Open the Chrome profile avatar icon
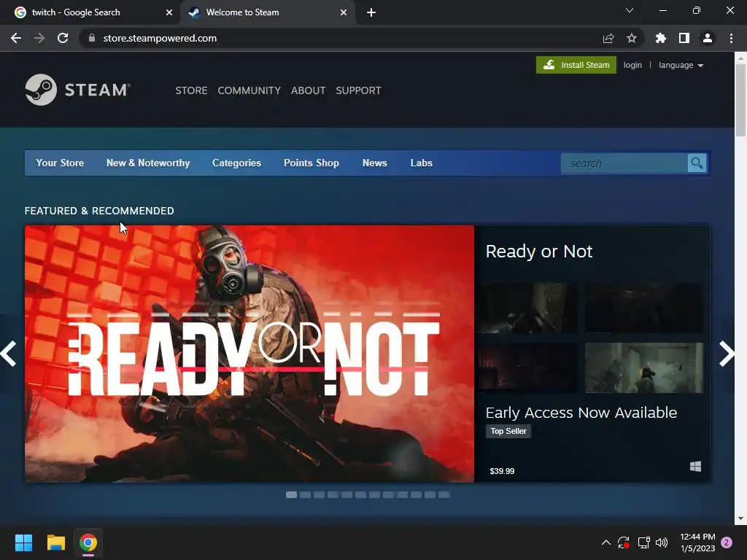Screen dimensions: 747x560 708,38
